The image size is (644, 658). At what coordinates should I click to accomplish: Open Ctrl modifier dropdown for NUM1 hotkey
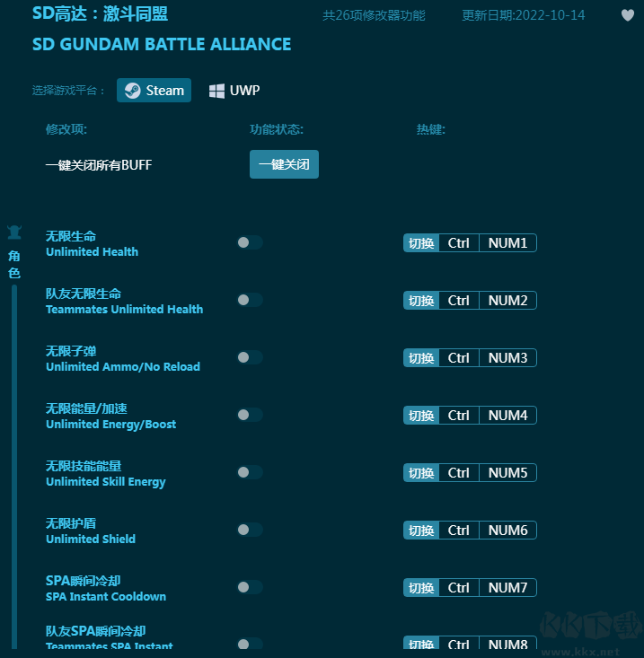[459, 243]
